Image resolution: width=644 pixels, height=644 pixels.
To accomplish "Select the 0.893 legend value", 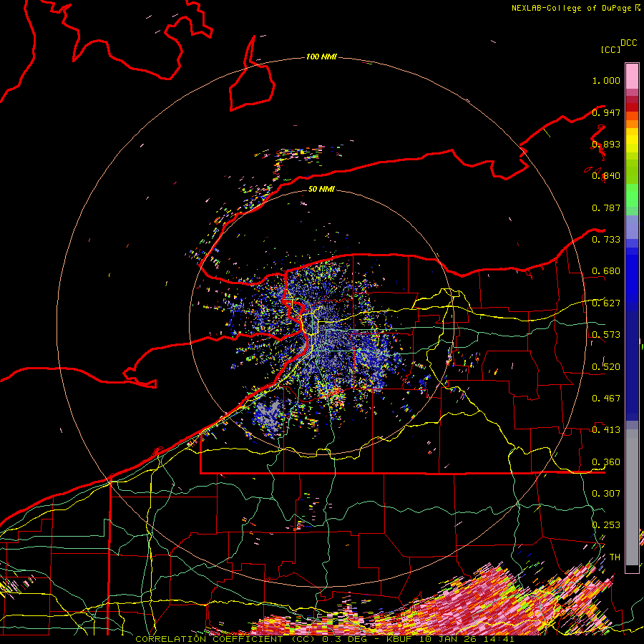I will (x=606, y=144).
